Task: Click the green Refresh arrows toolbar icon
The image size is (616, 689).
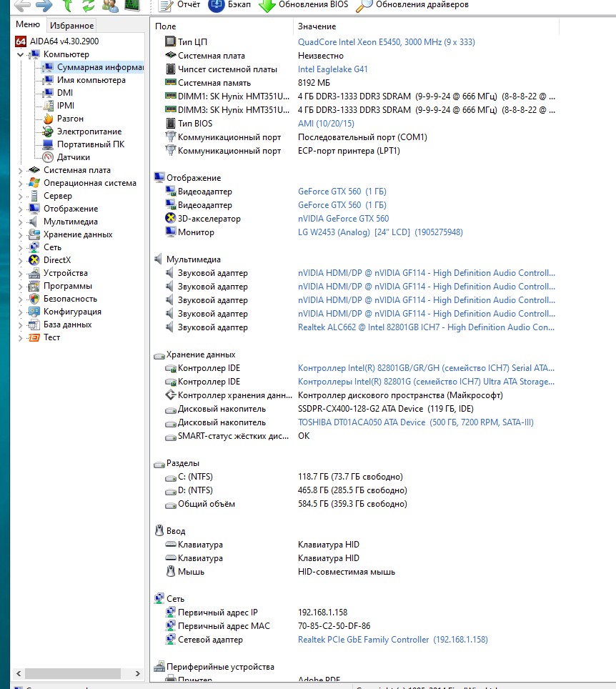Action: point(88,5)
